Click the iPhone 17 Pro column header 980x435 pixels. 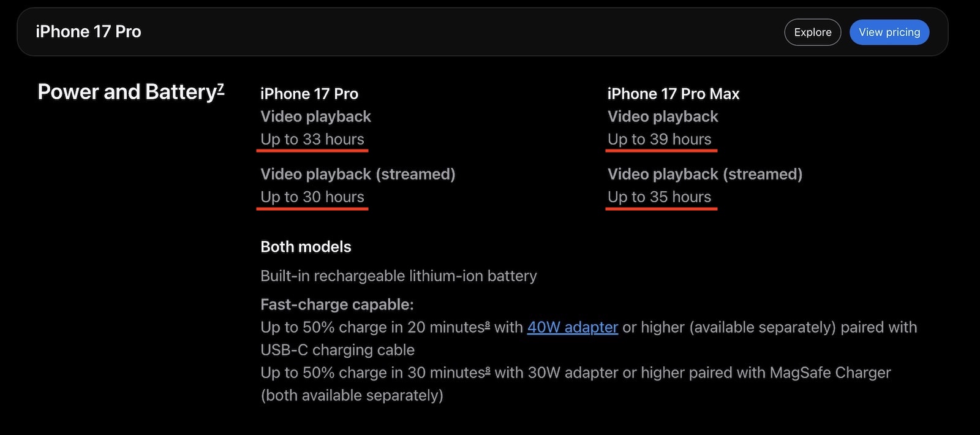coord(309,94)
